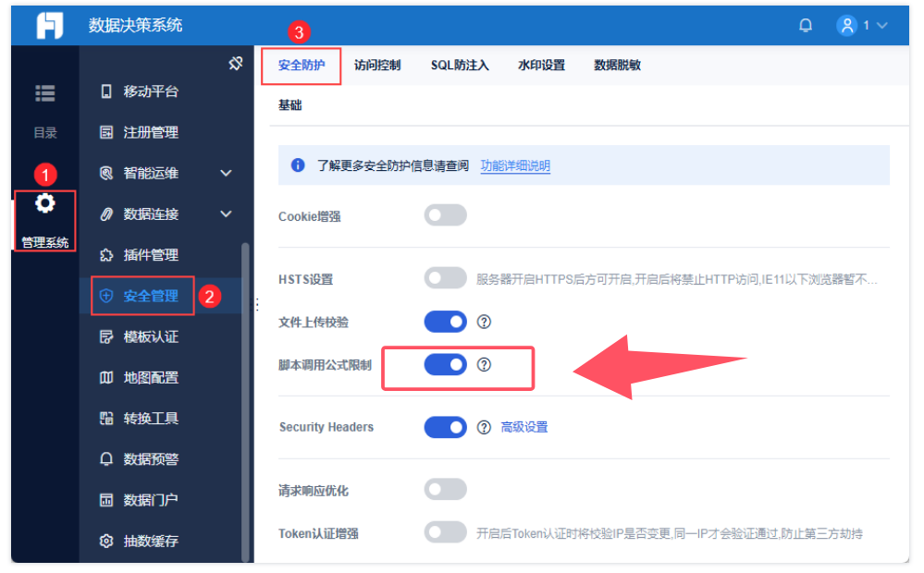Click the 移动平台 phone icon
The height and width of the screenshot is (573, 924).
(x=106, y=91)
